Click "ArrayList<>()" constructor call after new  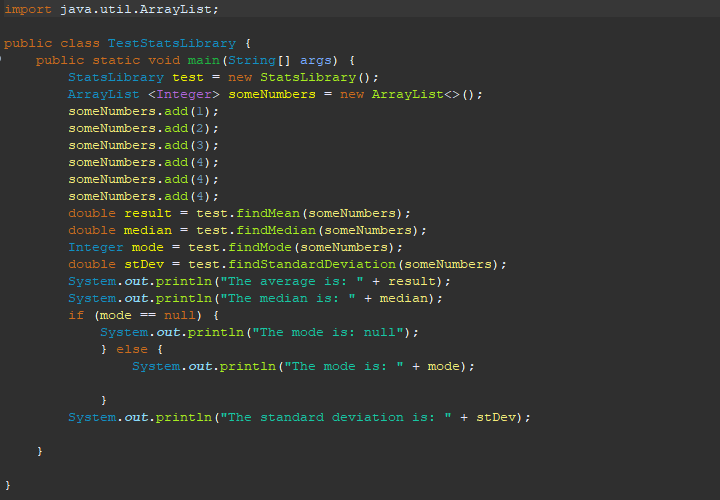click(423, 95)
